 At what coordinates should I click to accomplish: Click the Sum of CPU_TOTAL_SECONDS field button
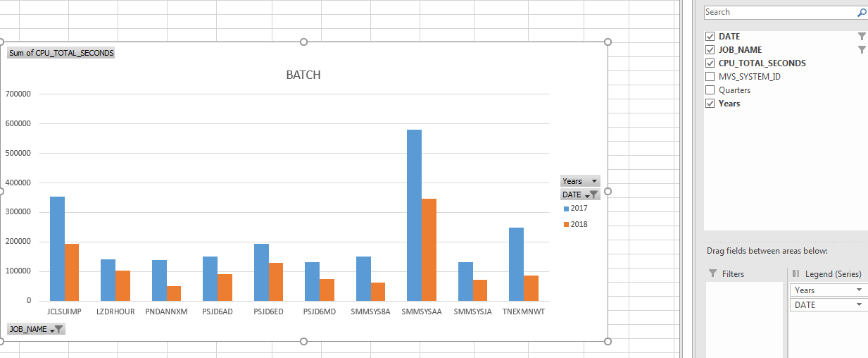[x=61, y=53]
